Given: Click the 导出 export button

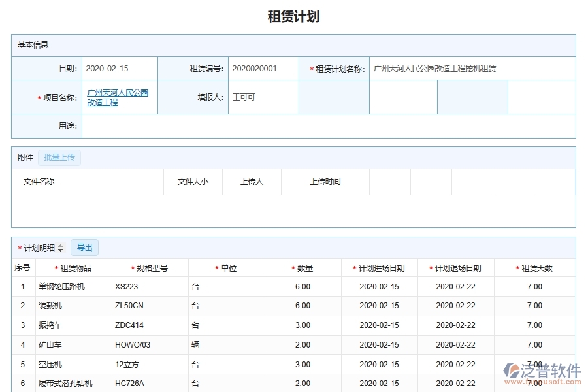Looking at the screenshot, I should point(84,248).
